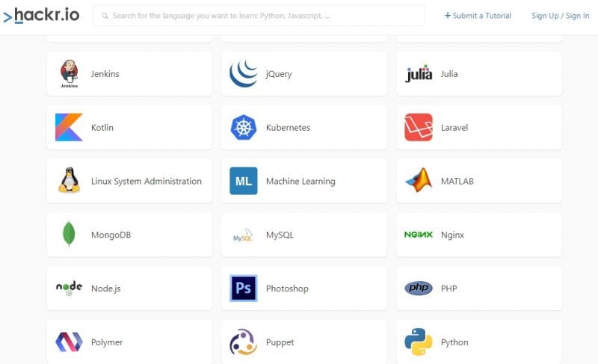The image size is (598, 364).
Task: Open the Sign Up / Sign In link
Action: 560,16
